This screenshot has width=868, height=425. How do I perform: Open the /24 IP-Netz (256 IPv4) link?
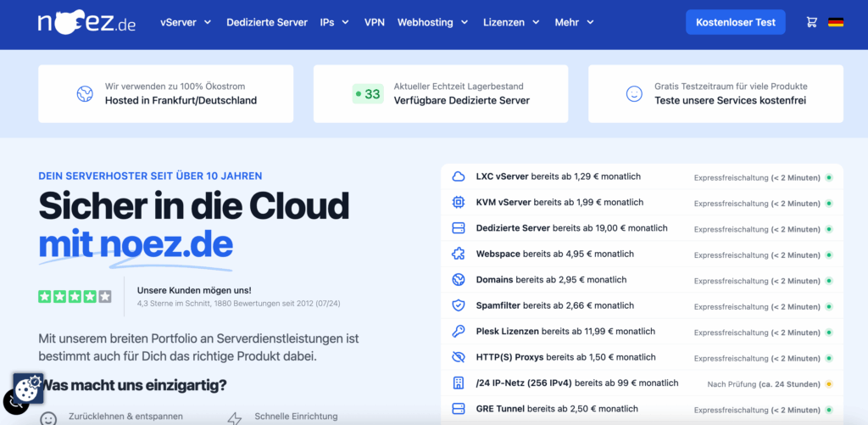point(576,383)
